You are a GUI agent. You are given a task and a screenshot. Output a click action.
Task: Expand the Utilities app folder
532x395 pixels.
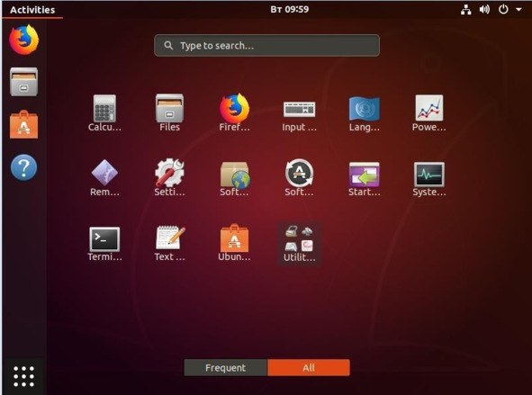click(x=299, y=244)
